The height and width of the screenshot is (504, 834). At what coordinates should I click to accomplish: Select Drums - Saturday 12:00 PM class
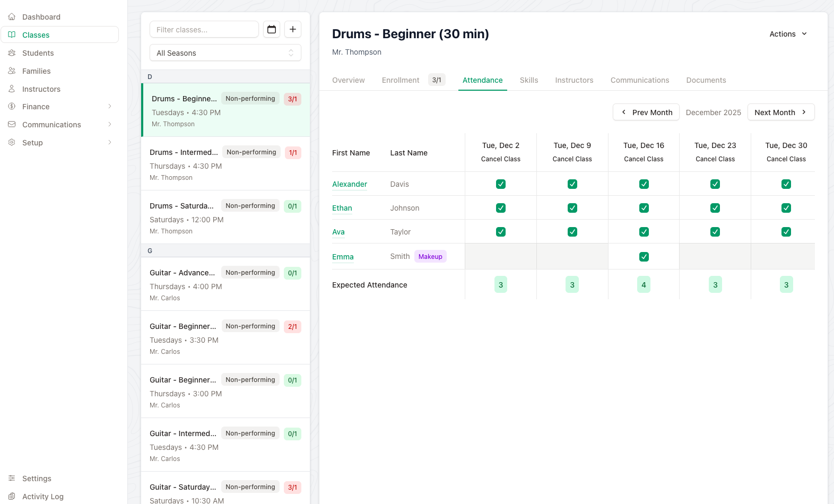[225, 217]
